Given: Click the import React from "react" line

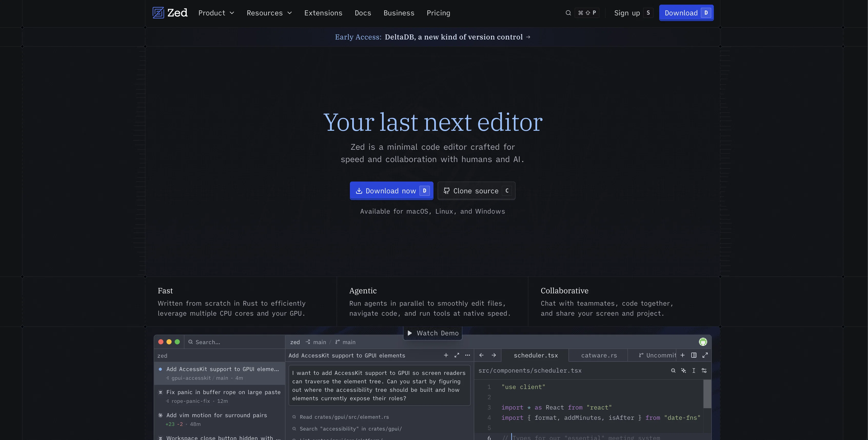Looking at the screenshot, I should [x=557, y=407].
